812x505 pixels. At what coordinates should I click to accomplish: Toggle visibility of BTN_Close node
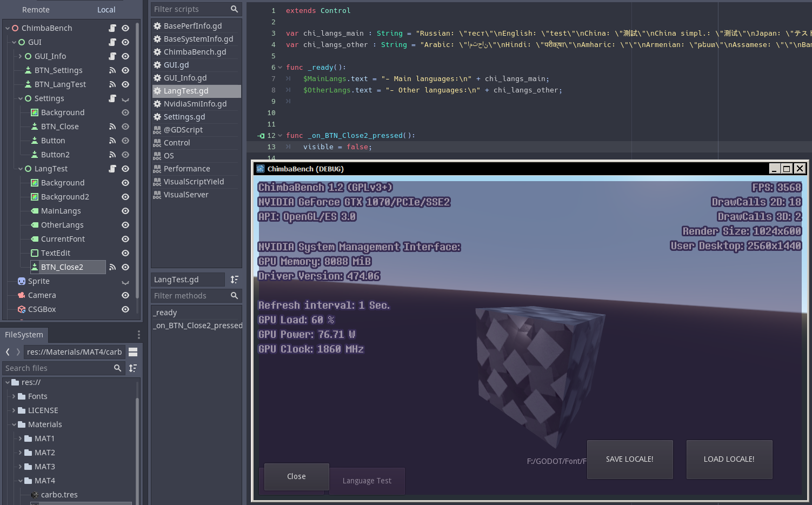(x=125, y=127)
